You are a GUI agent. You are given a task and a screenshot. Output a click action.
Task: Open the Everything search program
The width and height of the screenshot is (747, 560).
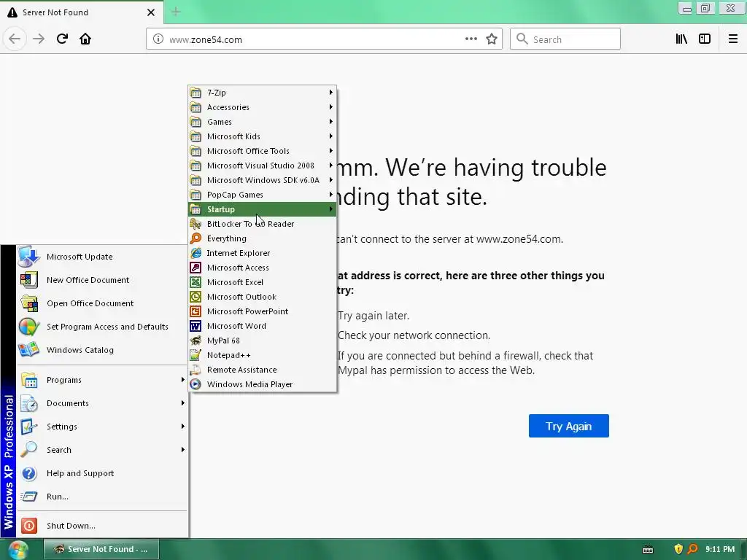pos(263,238)
